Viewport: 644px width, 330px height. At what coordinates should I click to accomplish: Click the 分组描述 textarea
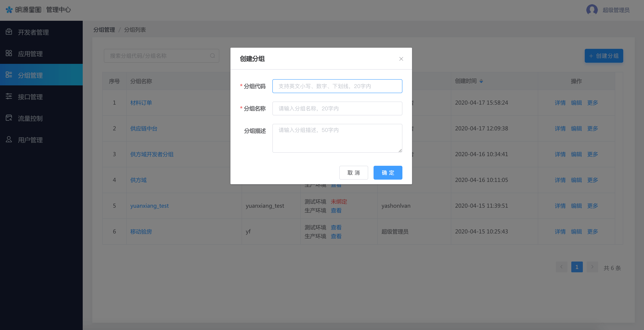click(x=337, y=138)
